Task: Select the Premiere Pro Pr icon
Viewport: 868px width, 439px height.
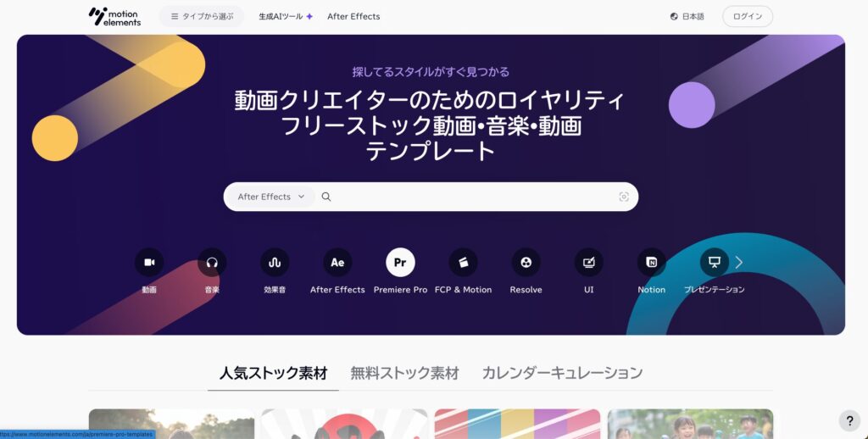Action: click(400, 263)
